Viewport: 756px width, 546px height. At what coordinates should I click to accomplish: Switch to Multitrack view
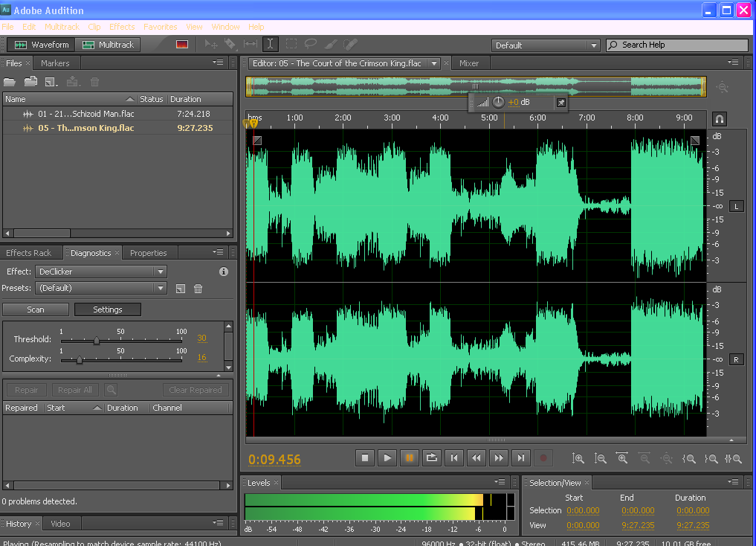tap(108, 45)
